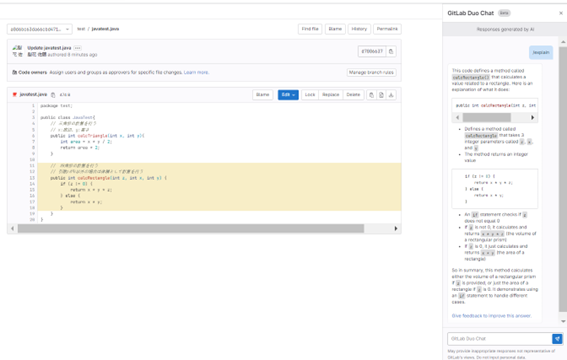Open the blue Edit dropdown
567x360 pixels.
(288, 95)
